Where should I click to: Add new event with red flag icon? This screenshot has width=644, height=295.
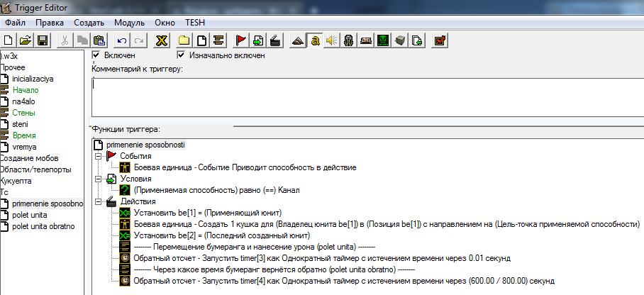point(241,40)
